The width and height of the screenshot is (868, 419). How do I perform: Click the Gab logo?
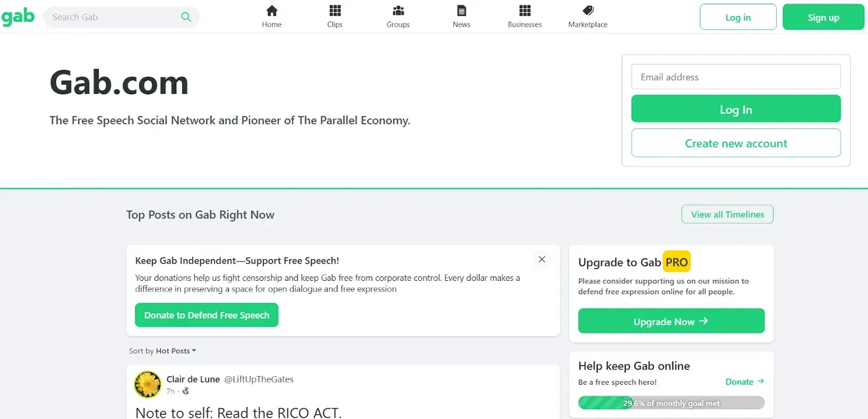[x=17, y=17]
